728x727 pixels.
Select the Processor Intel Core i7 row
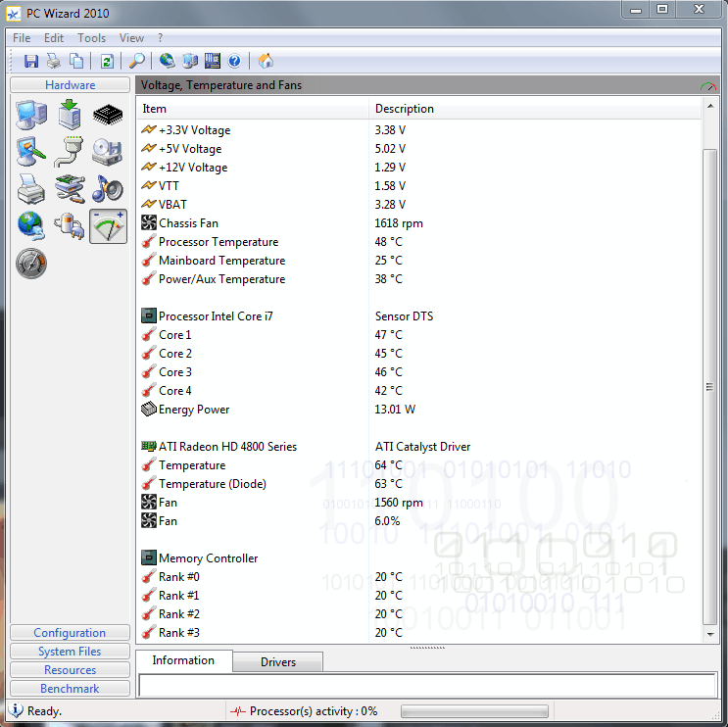tap(418, 316)
